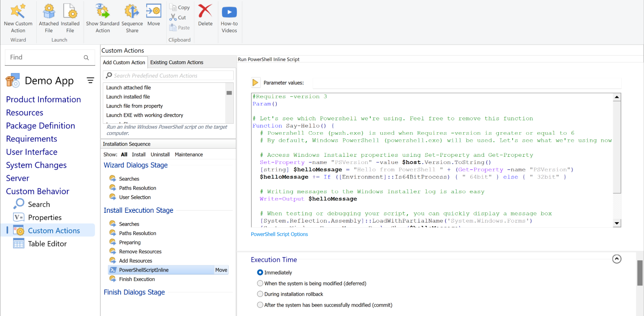Go to System Changes section
This screenshot has width=644, height=316.
pyautogui.click(x=36, y=165)
